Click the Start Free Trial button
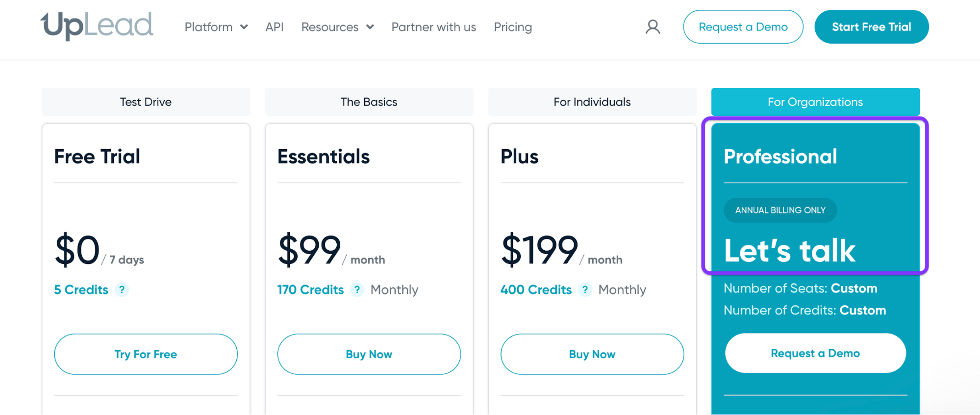This screenshot has height=415, width=980. click(x=871, y=27)
